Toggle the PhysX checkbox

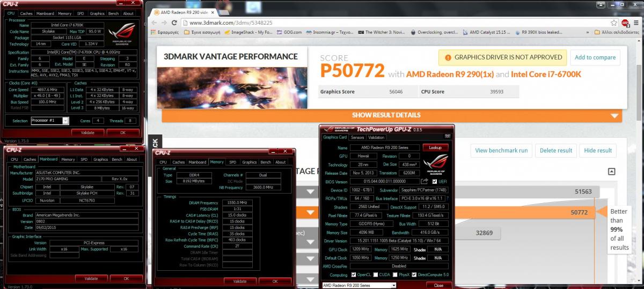[396, 275]
